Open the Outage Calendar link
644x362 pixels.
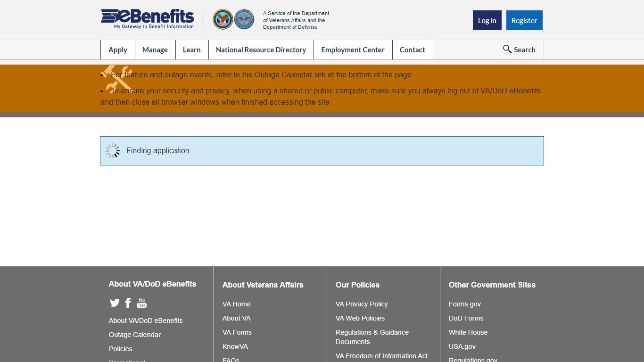coord(135,335)
